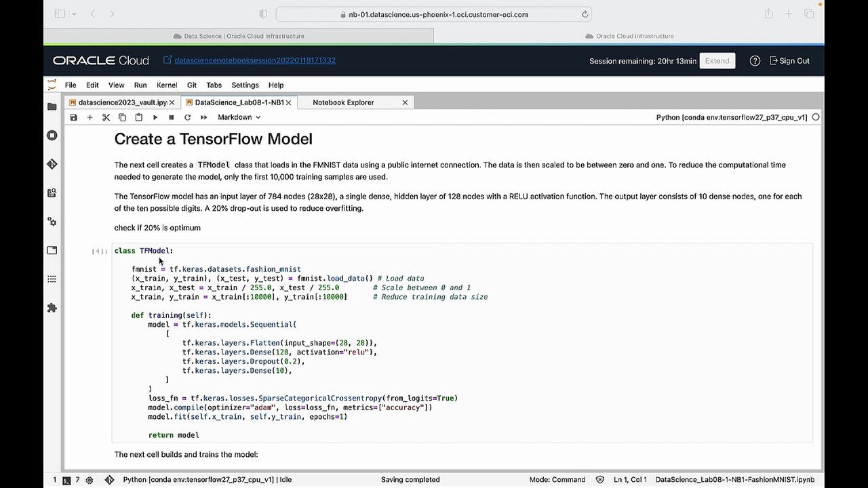Open the file browser sidebar panel
Viewport: 868px width, 488px height.
[x=52, y=106]
